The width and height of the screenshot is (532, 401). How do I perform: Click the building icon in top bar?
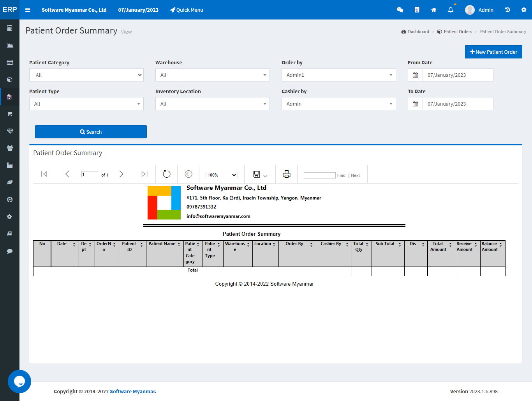click(417, 10)
